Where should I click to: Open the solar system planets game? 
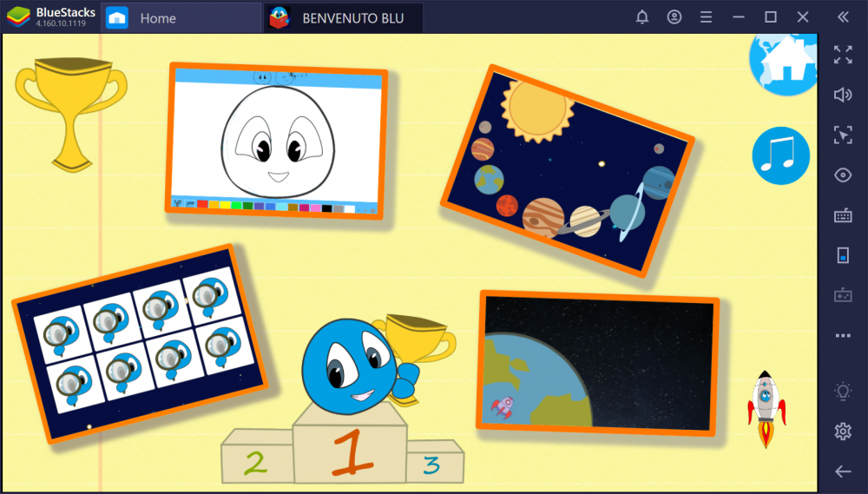[x=567, y=170]
